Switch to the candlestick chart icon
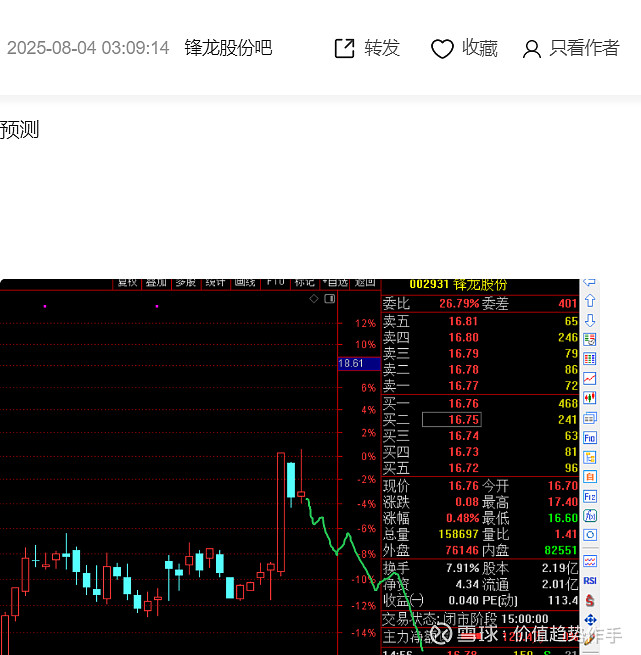Viewport: 641px width, 655px height. click(x=590, y=398)
